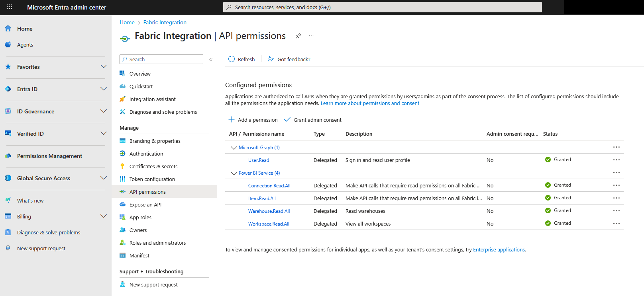Screen dimensions: 644x296
Task: Open more options for User.Read row
Action: [616, 160]
